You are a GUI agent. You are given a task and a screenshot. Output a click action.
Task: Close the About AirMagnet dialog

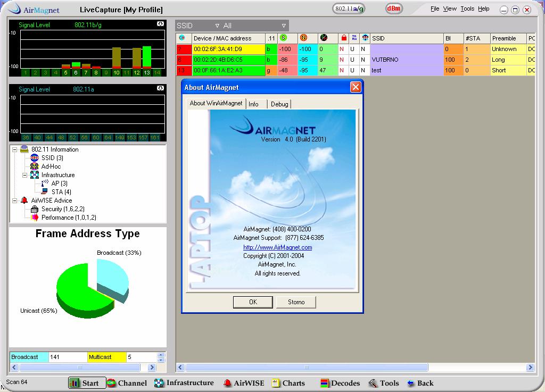[x=356, y=87]
